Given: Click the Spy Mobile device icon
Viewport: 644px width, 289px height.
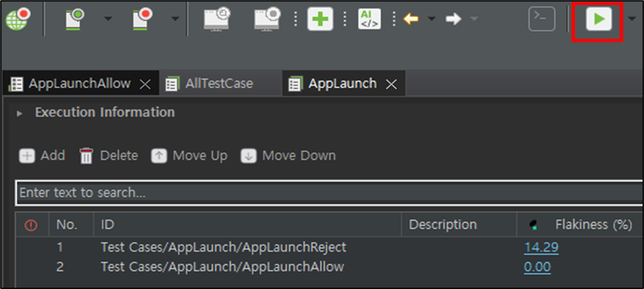Looking at the screenshot, I should (x=76, y=19).
